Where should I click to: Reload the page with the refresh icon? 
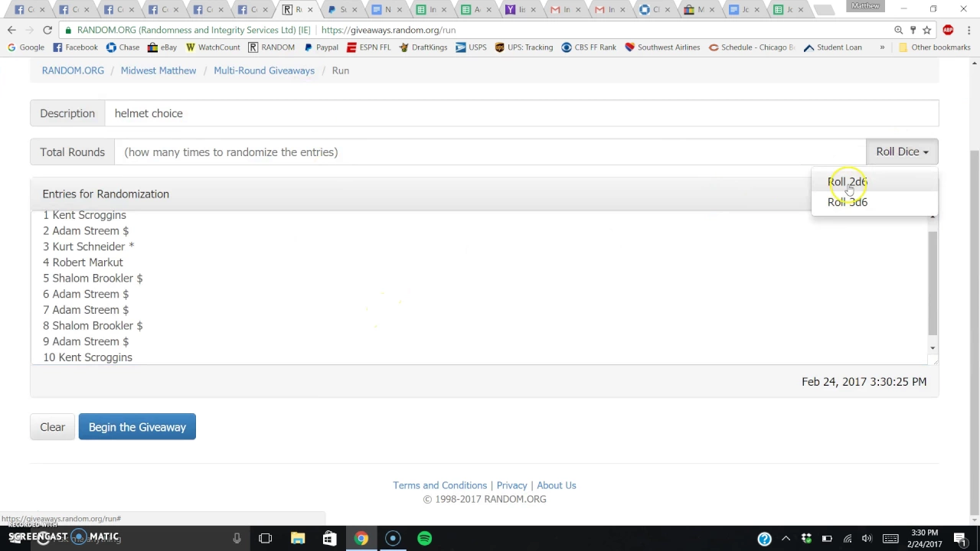47,30
